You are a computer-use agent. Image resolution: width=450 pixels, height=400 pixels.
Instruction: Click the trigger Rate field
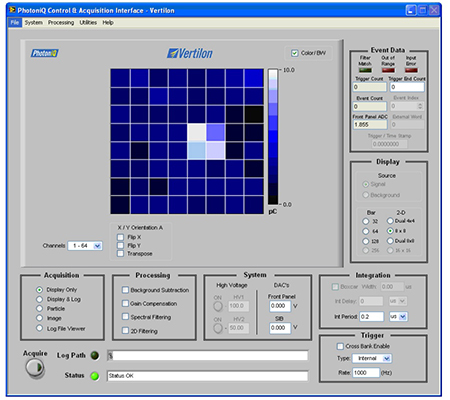coord(366,373)
